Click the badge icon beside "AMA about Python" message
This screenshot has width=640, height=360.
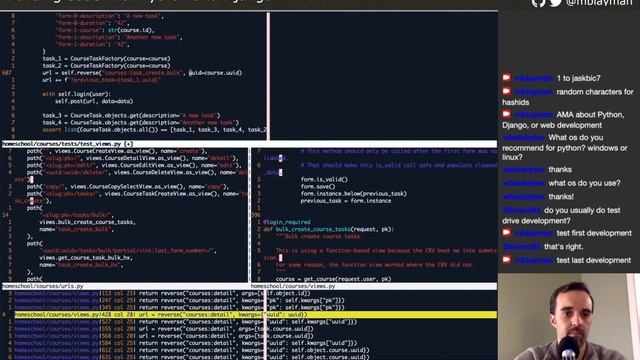tap(507, 114)
